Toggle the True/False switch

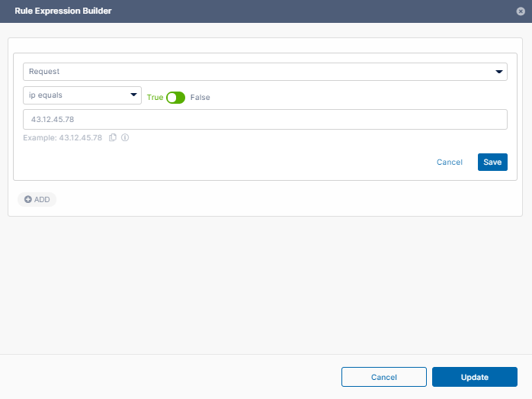175,98
